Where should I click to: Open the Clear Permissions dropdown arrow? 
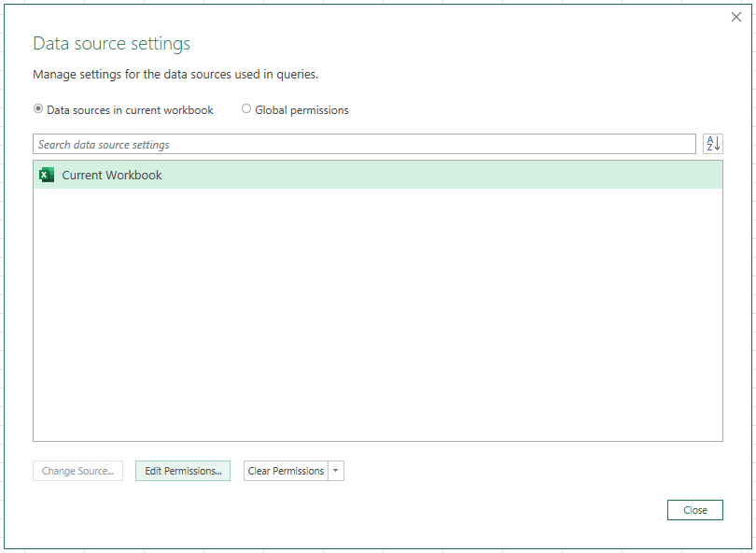(336, 471)
